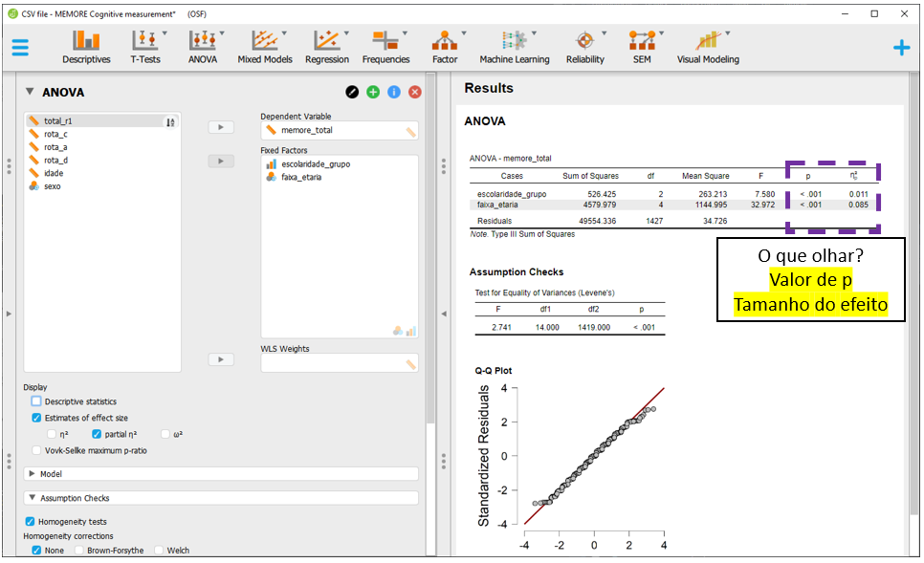Click arrow button to assign Dependent Variable

220,127
